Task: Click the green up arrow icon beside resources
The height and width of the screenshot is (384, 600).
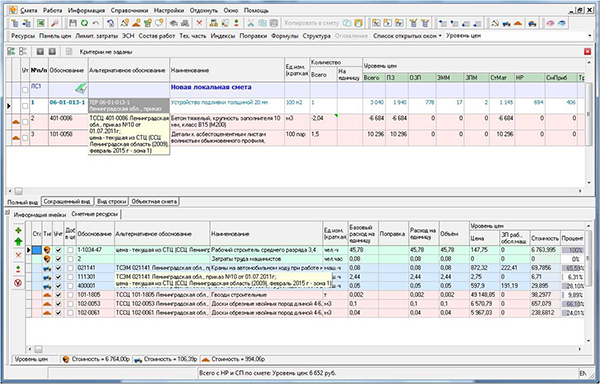Action: (18, 241)
